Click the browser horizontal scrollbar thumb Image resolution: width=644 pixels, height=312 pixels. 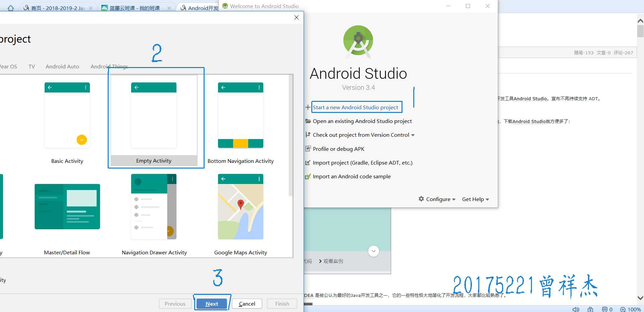308,304
